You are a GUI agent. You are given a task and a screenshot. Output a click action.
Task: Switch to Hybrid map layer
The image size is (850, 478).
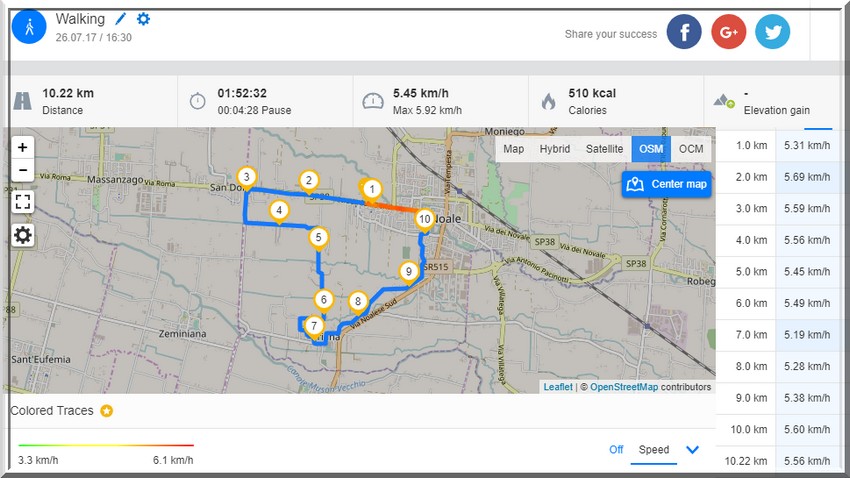point(555,149)
